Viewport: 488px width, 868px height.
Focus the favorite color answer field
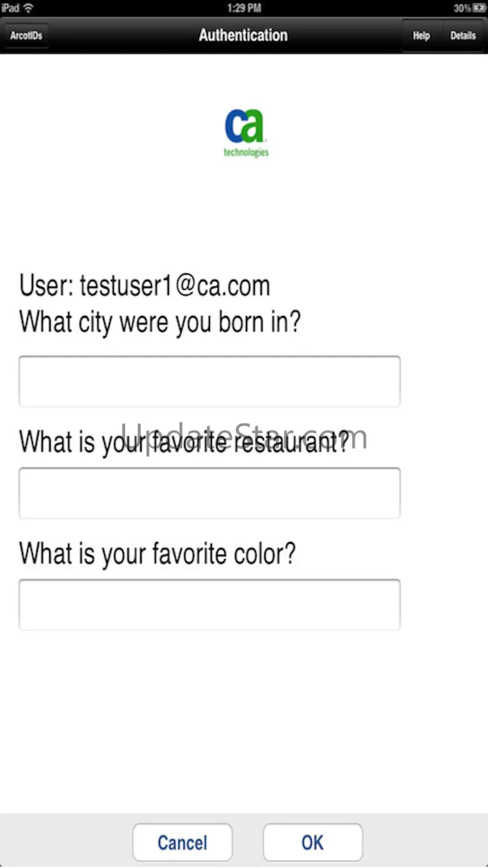210,604
